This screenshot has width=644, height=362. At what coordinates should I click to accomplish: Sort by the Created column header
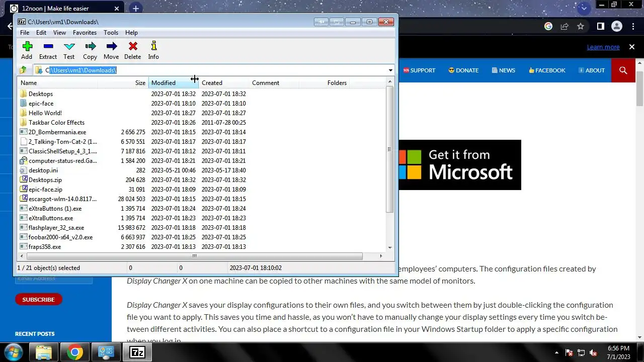click(224, 83)
